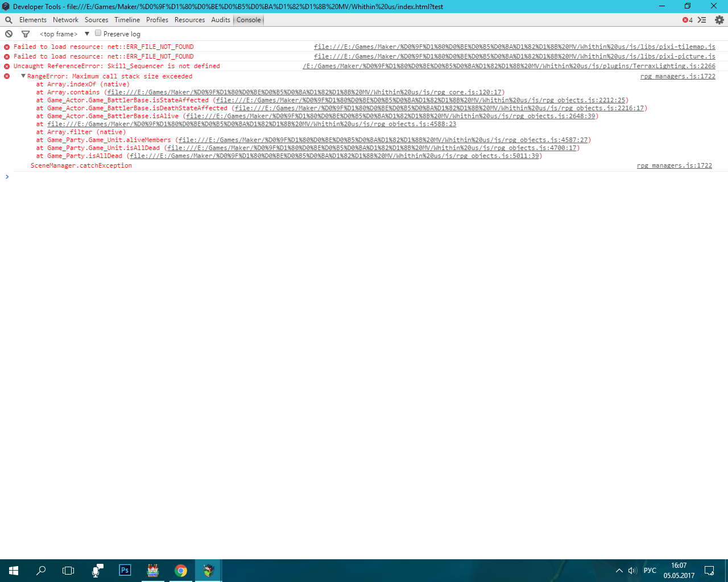This screenshot has width=728, height=582.
Task: Open the rpg_core.js:120:17 stack link
Action: [304, 93]
